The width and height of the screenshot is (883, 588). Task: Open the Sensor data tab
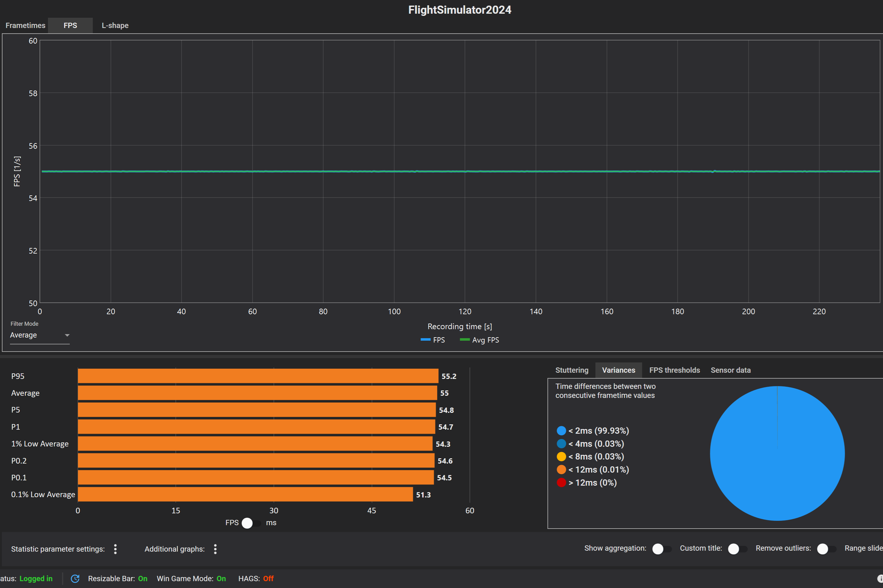[x=730, y=370]
